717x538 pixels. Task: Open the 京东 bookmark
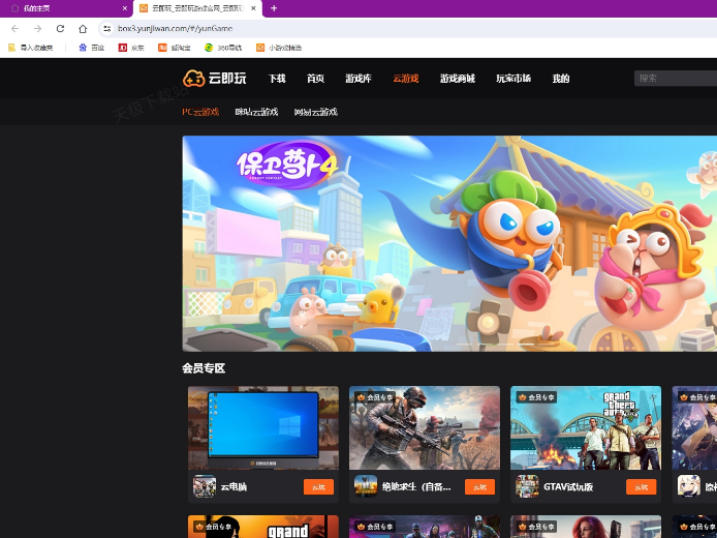coord(131,48)
